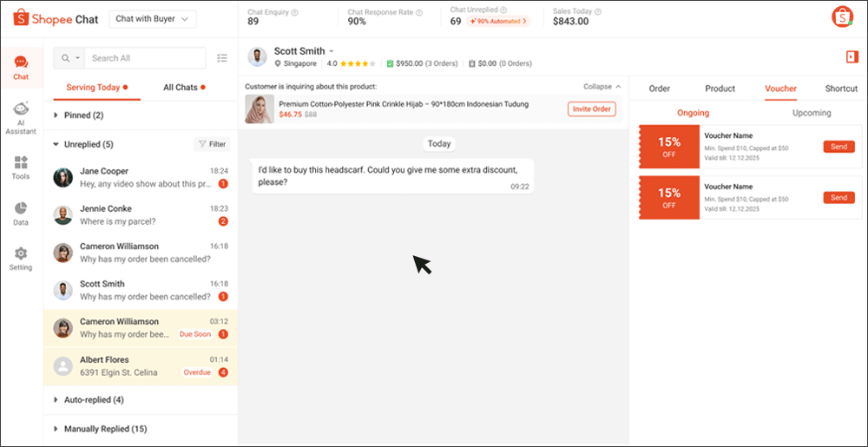Toggle the right side panel icon
This screenshot has width=868, height=447.
click(852, 56)
